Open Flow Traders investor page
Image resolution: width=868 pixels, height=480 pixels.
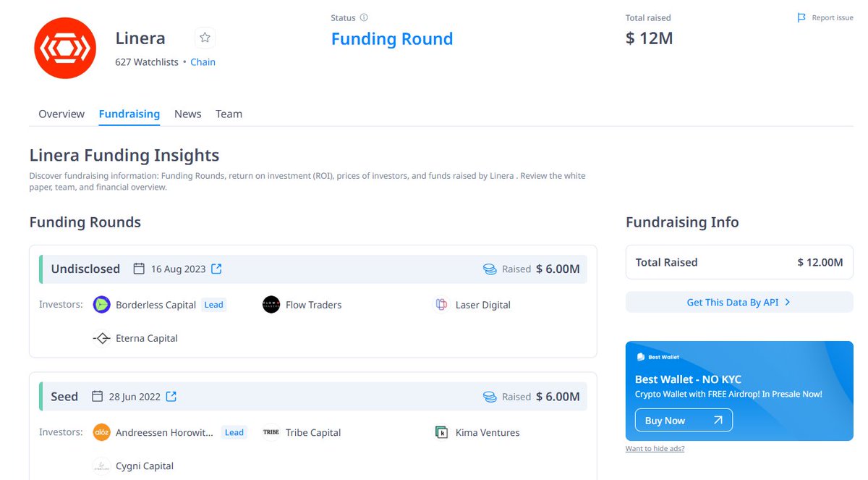click(313, 305)
